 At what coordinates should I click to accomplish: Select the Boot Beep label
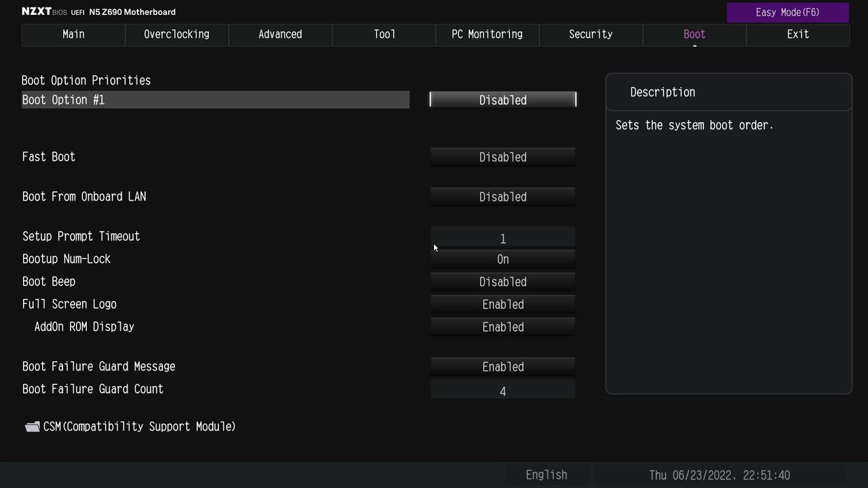point(49,281)
